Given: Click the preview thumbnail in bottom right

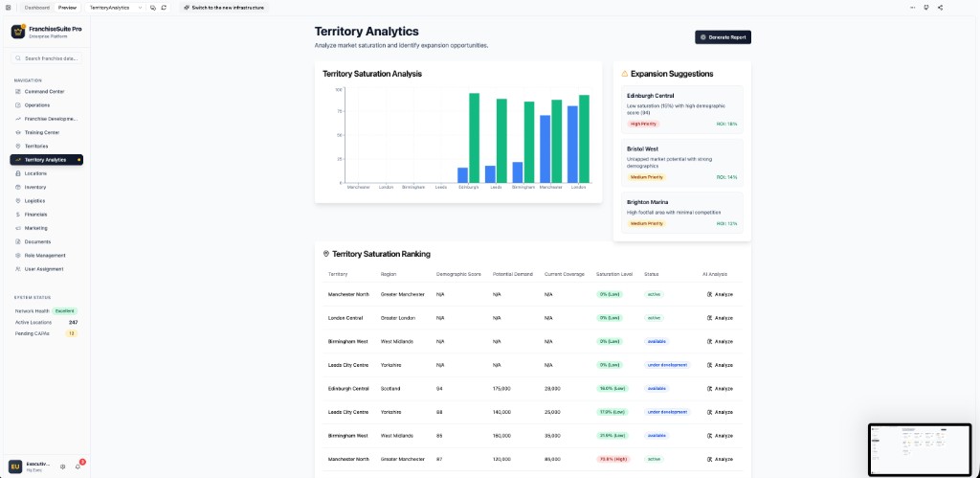Looking at the screenshot, I should pos(920,449).
